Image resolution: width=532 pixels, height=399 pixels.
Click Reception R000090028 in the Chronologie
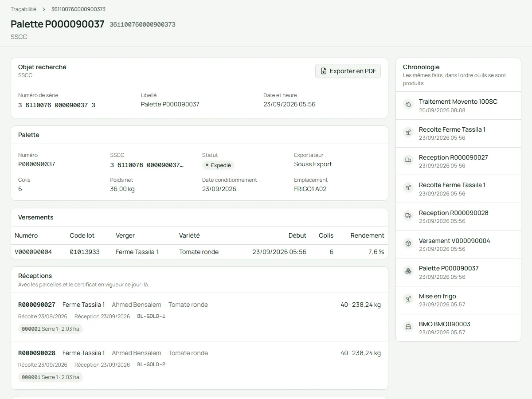tap(458, 217)
